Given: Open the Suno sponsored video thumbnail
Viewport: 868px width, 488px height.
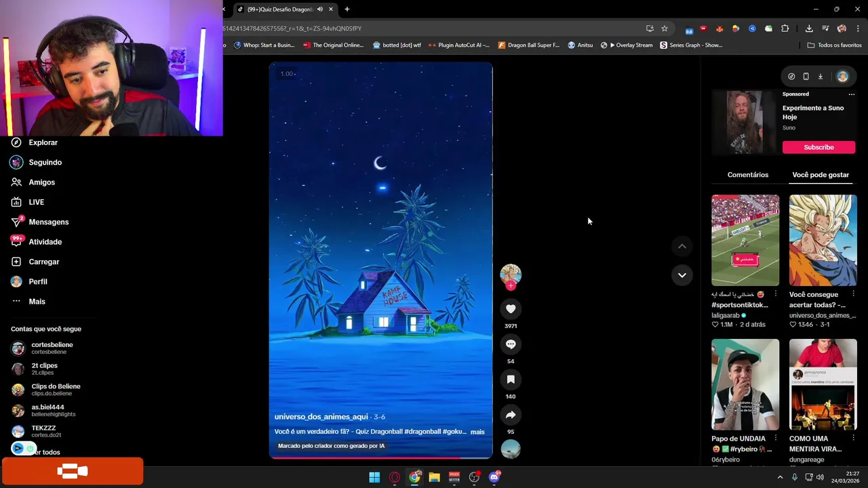Looking at the screenshot, I should tap(744, 123).
